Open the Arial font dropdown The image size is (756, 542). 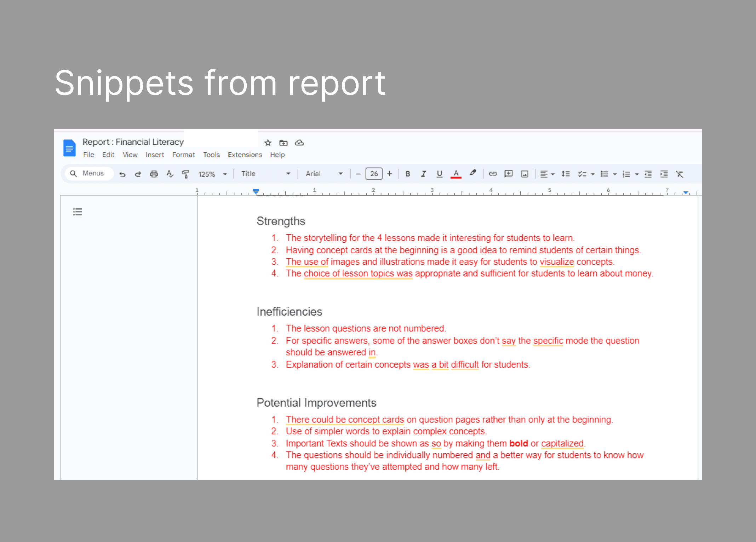tap(324, 174)
